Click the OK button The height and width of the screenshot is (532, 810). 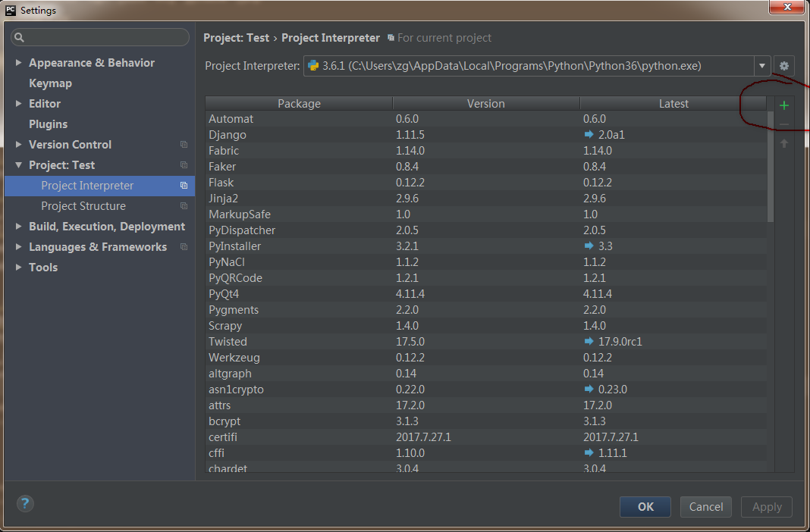point(645,507)
